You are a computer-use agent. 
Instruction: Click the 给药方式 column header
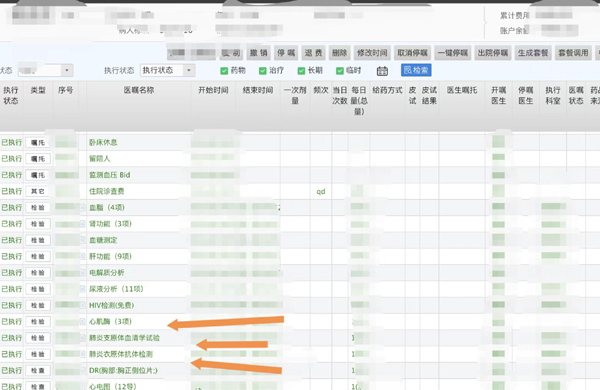tap(387, 90)
